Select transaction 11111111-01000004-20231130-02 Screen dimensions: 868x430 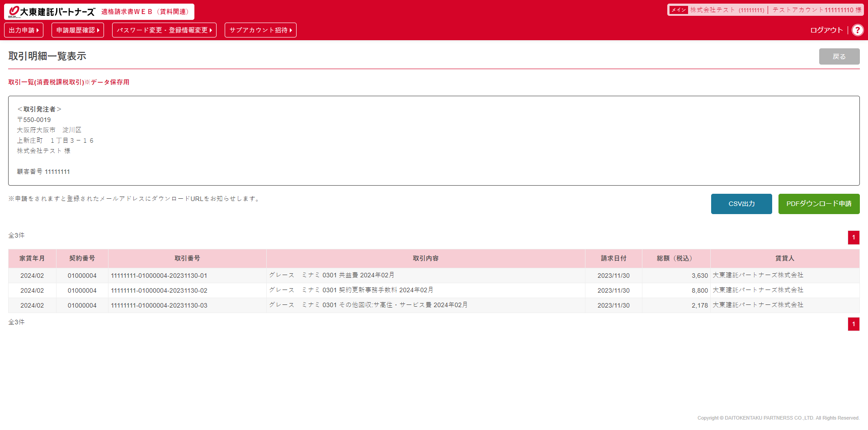tap(159, 290)
